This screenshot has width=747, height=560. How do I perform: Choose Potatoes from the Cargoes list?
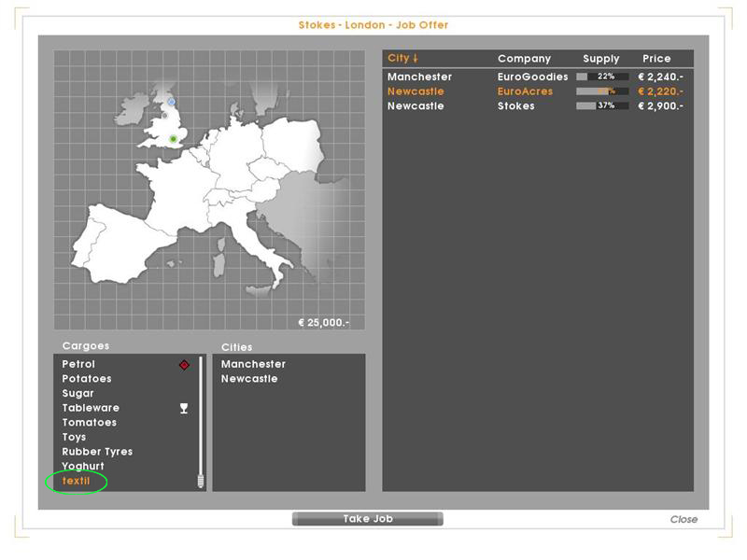click(x=87, y=379)
